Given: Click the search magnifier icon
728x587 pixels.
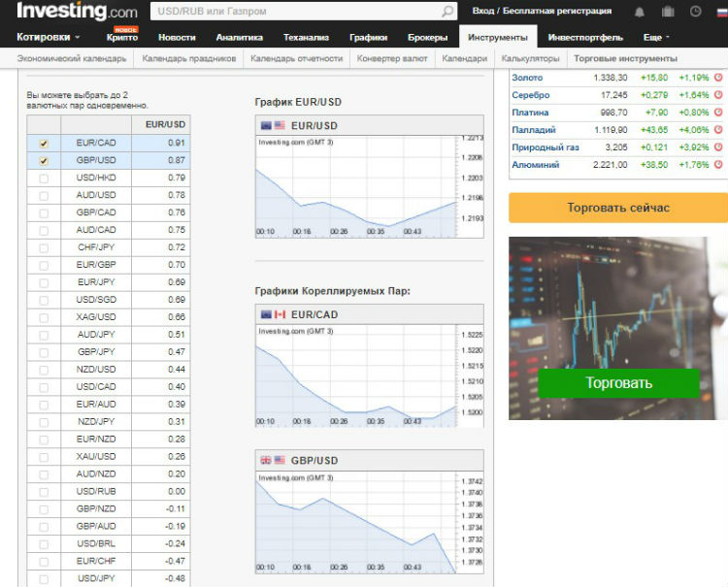Looking at the screenshot, I should tap(447, 13).
